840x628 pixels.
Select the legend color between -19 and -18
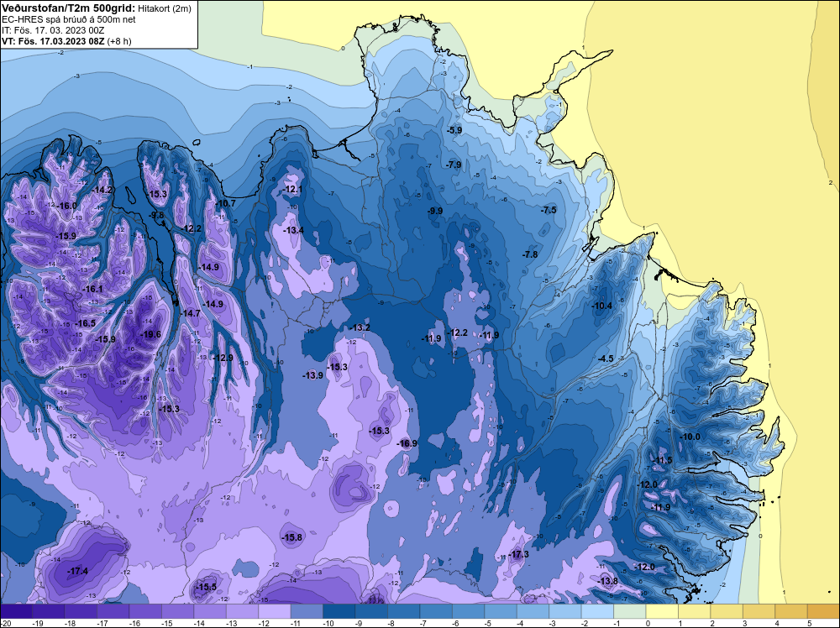pyautogui.click(x=48, y=610)
